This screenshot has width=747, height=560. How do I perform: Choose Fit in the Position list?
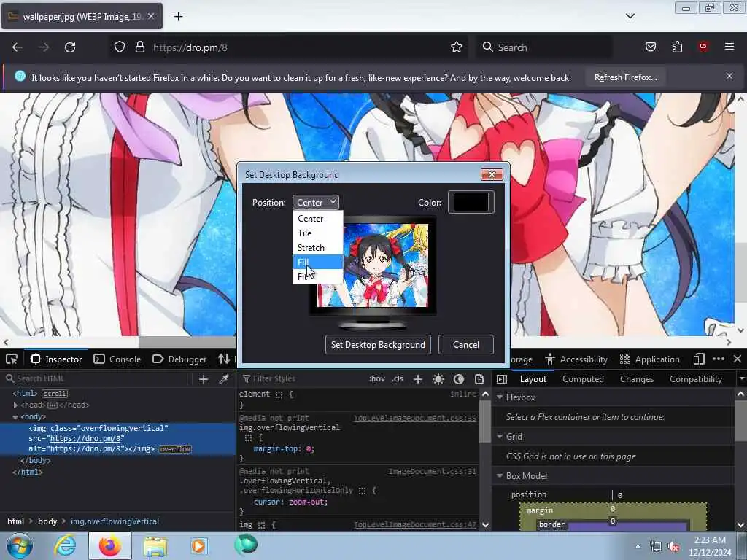[x=318, y=276]
